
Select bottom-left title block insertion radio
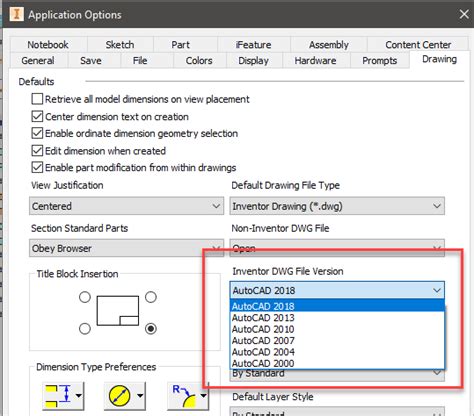tap(85, 329)
